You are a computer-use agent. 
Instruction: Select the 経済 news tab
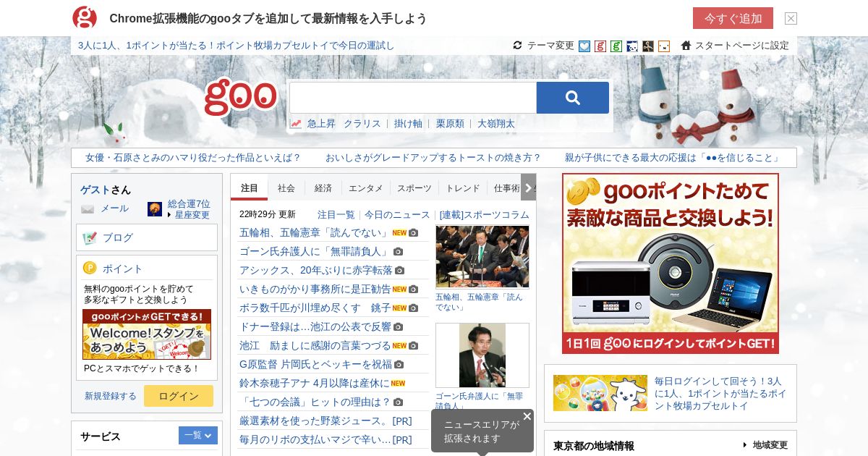[x=323, y=188]
